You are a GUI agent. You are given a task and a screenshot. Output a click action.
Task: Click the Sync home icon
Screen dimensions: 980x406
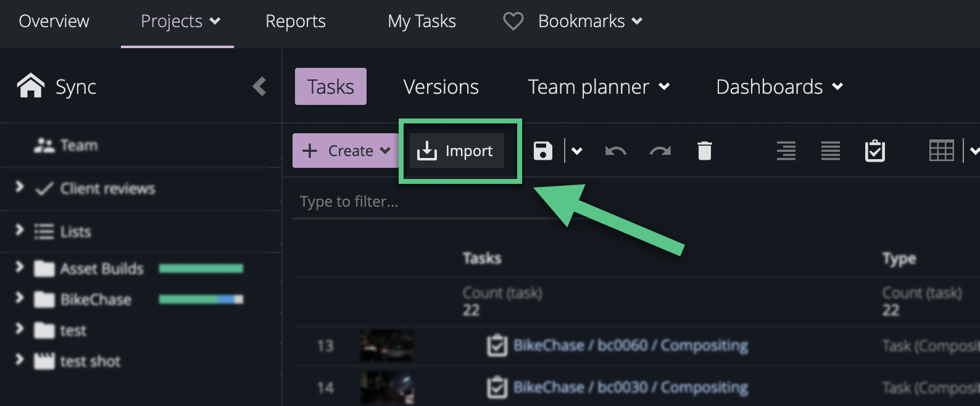[x=30, y=86]
